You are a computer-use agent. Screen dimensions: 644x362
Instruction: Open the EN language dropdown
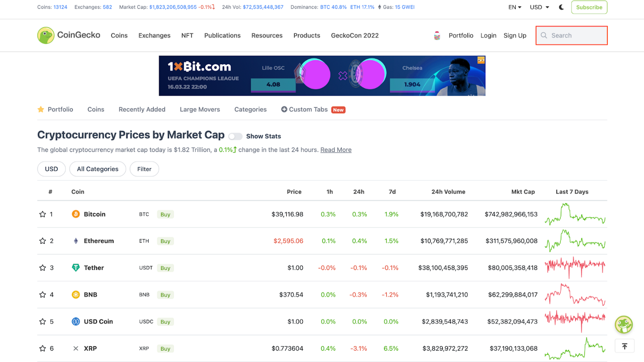coord(515,7)
